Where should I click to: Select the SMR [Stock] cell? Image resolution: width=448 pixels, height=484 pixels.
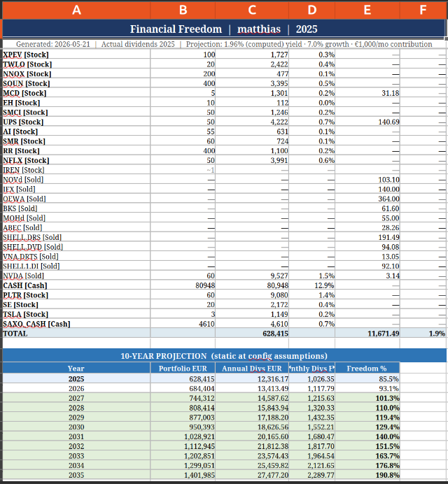coord(76,141)
